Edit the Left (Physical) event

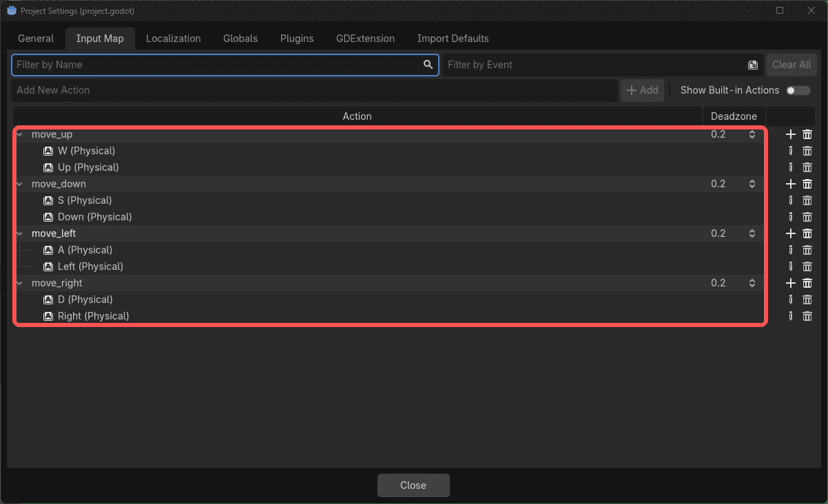(790, 266)
